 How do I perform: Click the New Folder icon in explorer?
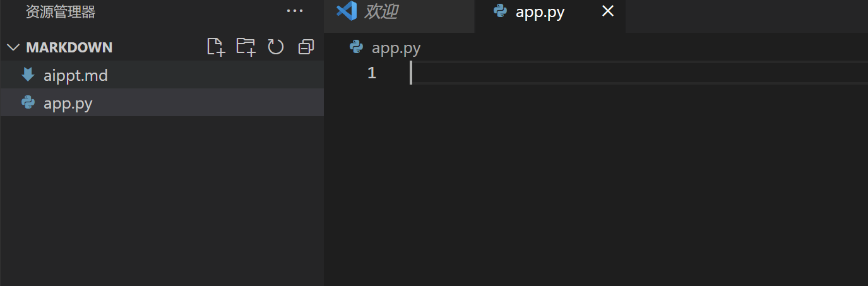pos(246,47)
